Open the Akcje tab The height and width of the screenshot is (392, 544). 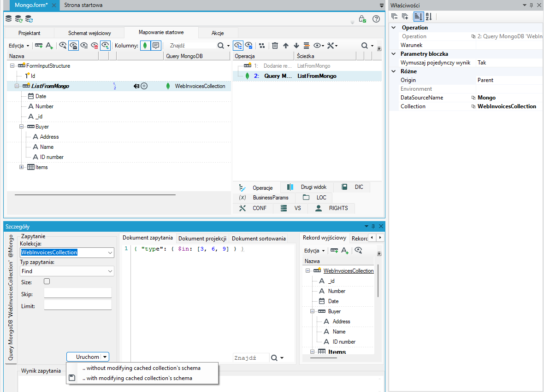218,33
